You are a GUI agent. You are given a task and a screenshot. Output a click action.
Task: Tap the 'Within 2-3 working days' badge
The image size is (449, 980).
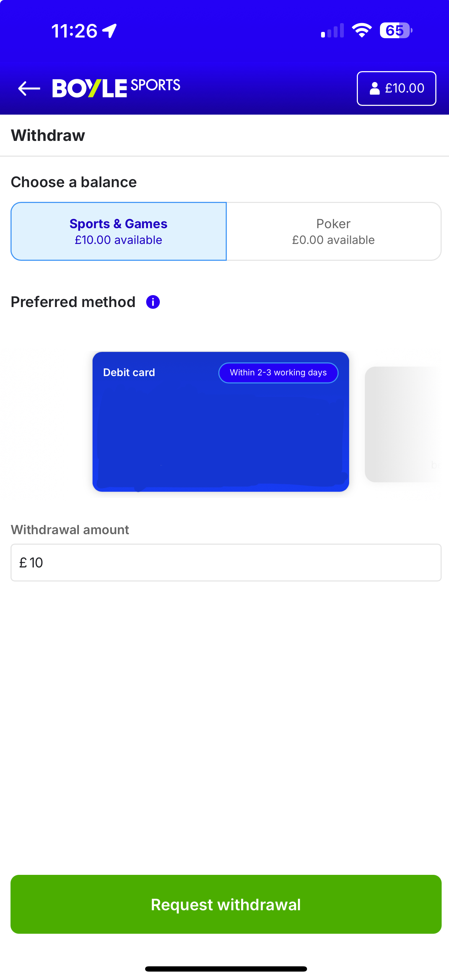tap(278, 373)
